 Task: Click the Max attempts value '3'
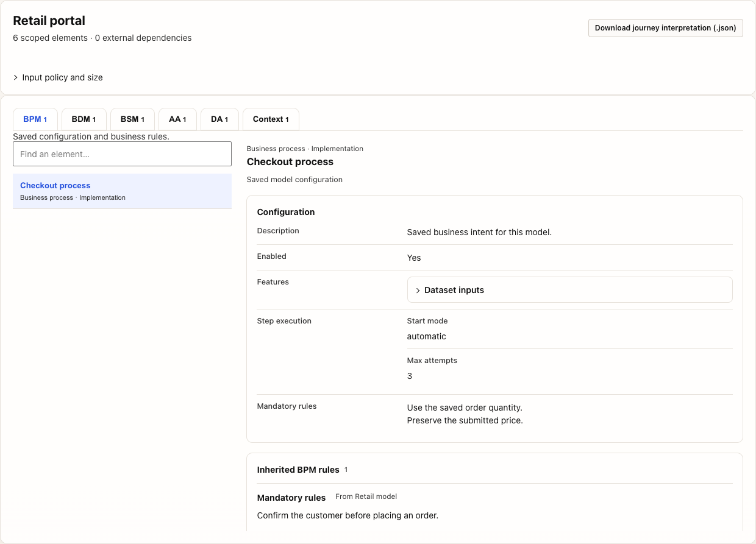[410, 376]
